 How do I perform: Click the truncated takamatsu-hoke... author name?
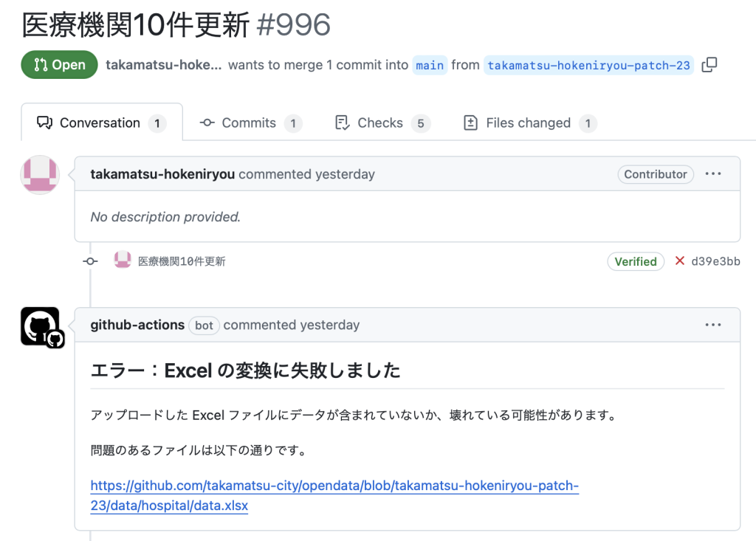pos(163,65)
